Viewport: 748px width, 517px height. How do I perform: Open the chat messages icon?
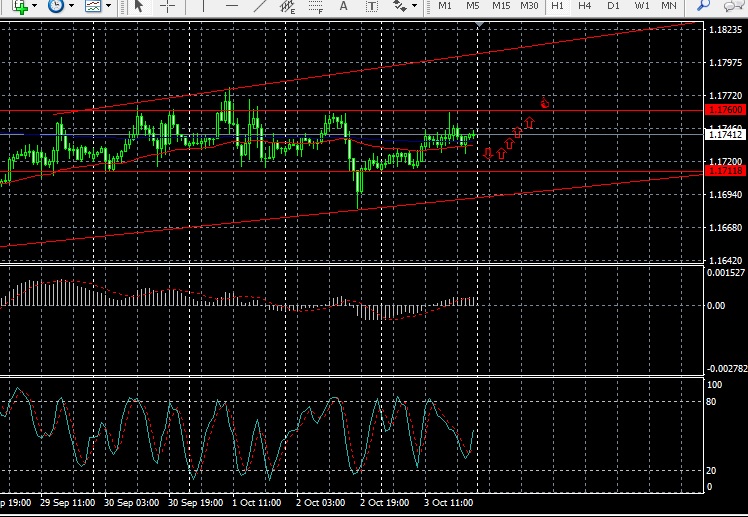pyautogui.click(x=734, y=6)
